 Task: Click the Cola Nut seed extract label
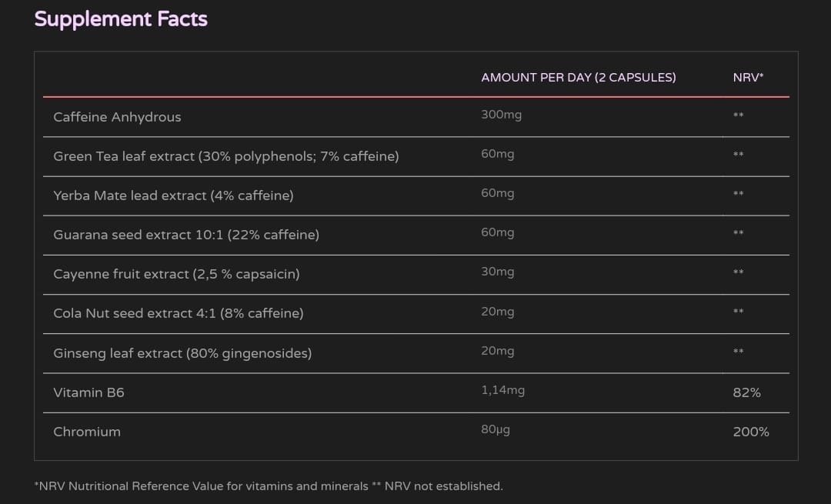tap(178, 313)
